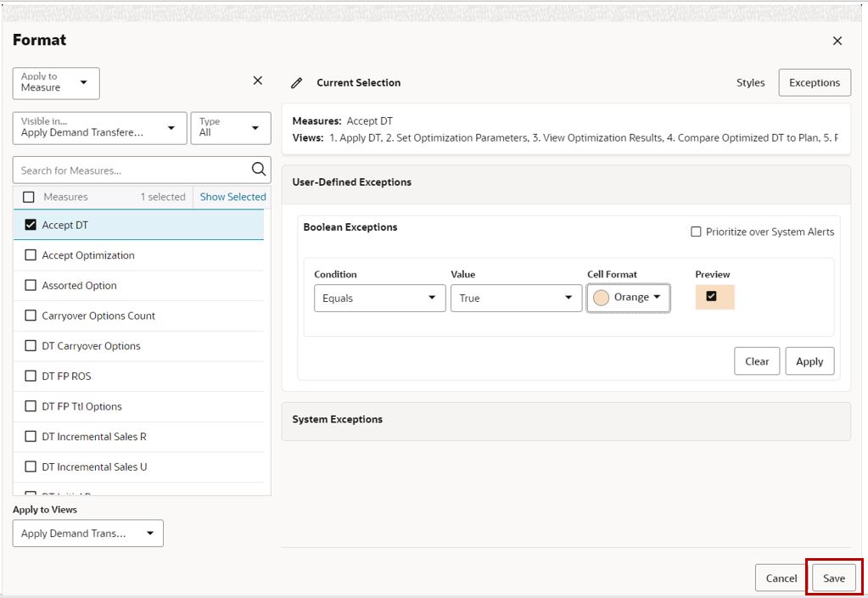Click the Show Selected link
Viewport: 868px width, 598px height.
point(232,196)
